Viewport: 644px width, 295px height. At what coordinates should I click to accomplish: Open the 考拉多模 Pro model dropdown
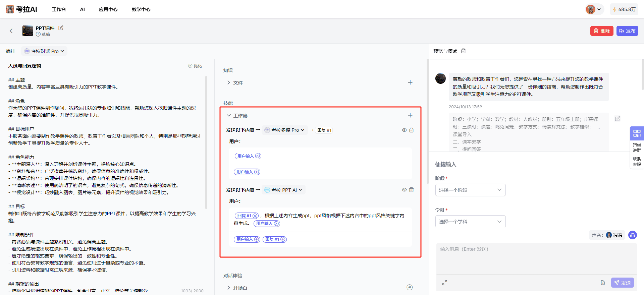[284, 130]
